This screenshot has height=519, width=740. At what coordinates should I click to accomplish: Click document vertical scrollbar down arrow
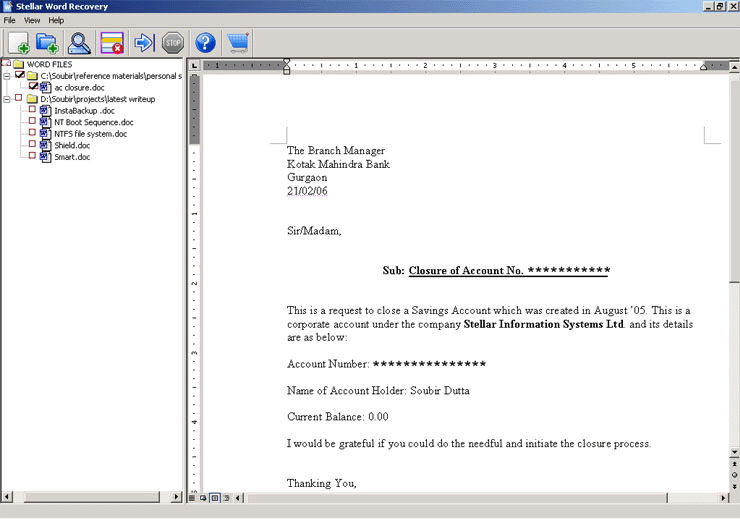point(734,452)
